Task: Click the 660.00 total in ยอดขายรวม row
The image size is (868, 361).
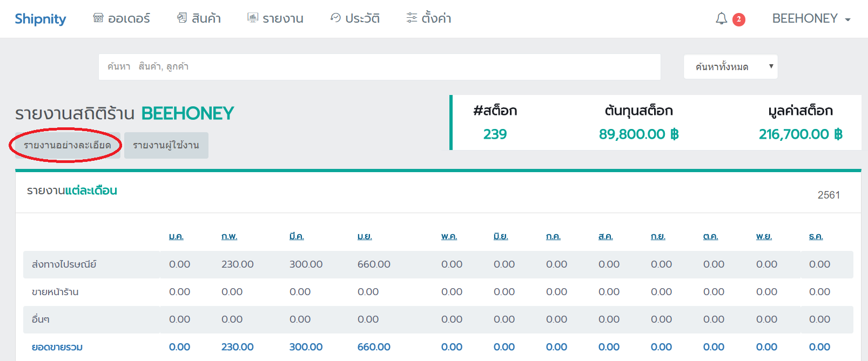Action: coord(374,347)
